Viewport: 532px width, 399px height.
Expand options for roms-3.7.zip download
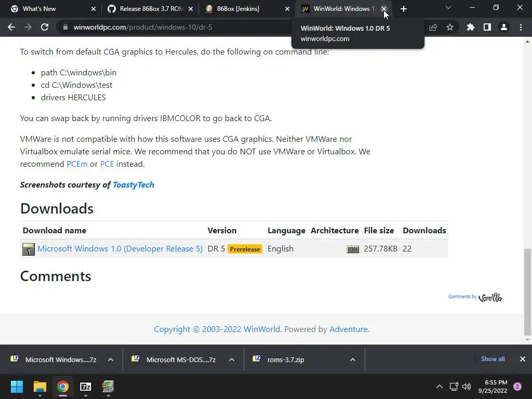(x=353, y=360)
